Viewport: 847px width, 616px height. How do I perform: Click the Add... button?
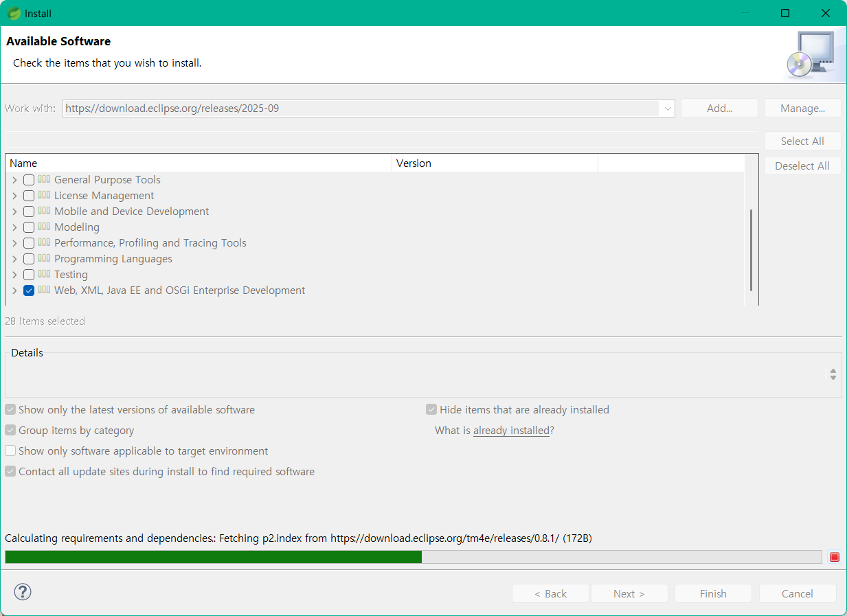click(719, 109)
